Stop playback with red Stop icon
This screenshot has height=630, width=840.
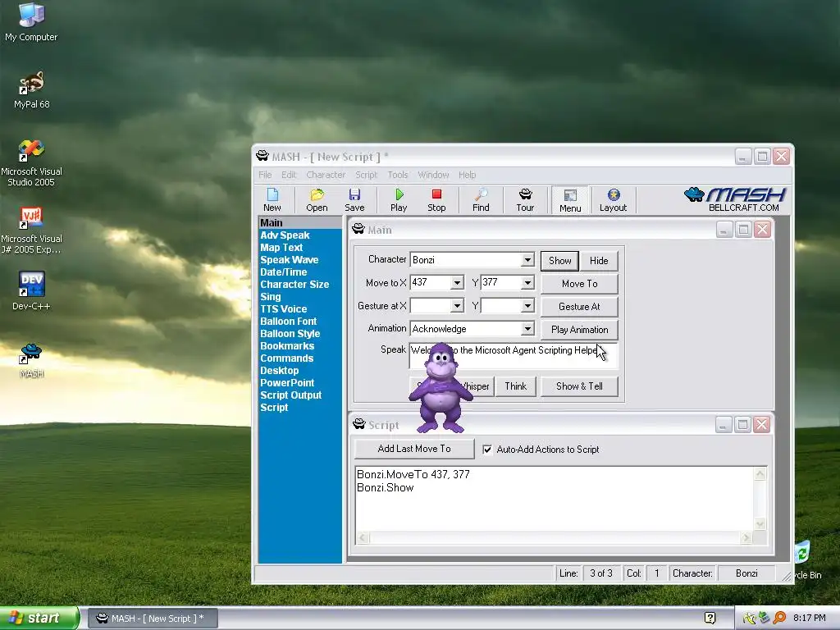[436, 200]
